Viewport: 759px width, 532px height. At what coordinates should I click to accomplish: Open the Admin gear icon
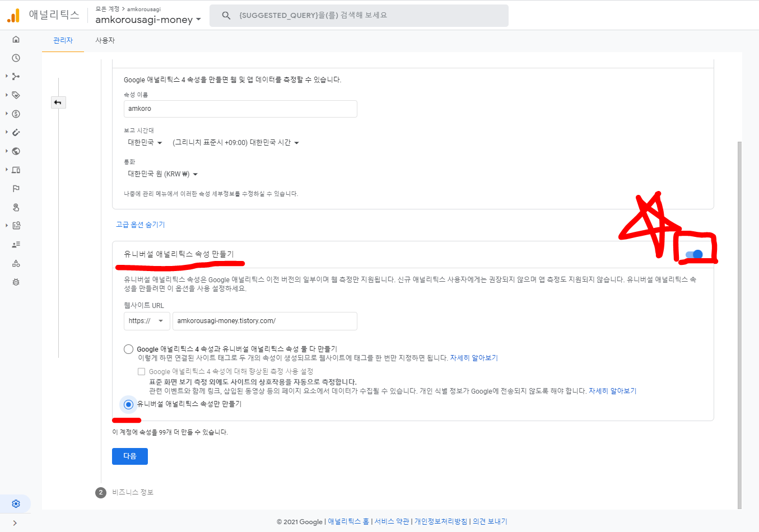16,503
